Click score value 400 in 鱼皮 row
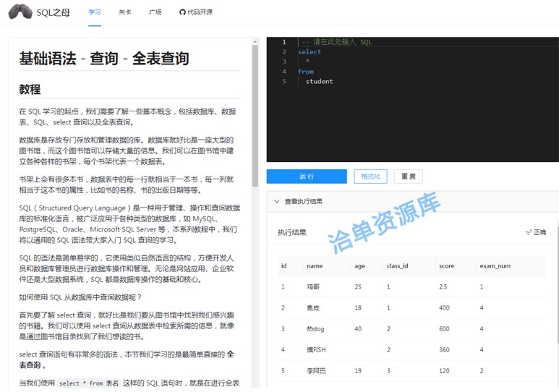Screen dimensions: 559x392 click(444, 307)
